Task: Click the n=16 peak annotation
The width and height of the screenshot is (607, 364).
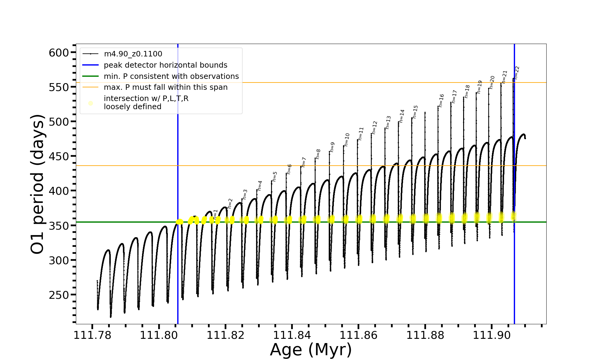Action: [x=441, y=101]
